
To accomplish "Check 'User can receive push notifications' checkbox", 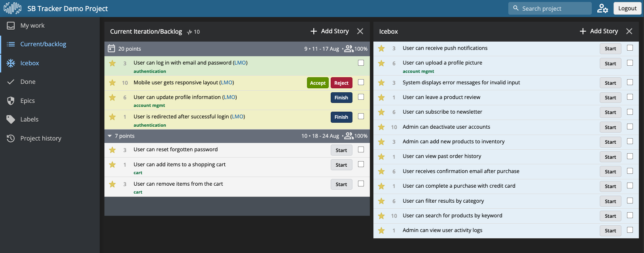I will 630,48.
